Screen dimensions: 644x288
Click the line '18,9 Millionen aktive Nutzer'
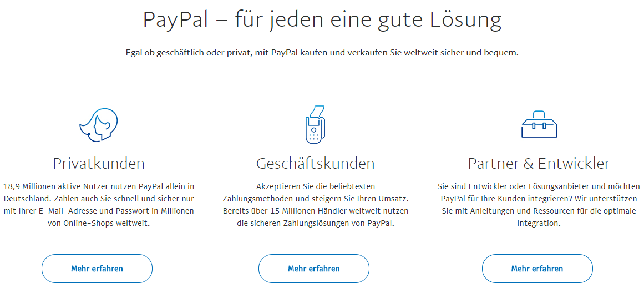[99, 186]
